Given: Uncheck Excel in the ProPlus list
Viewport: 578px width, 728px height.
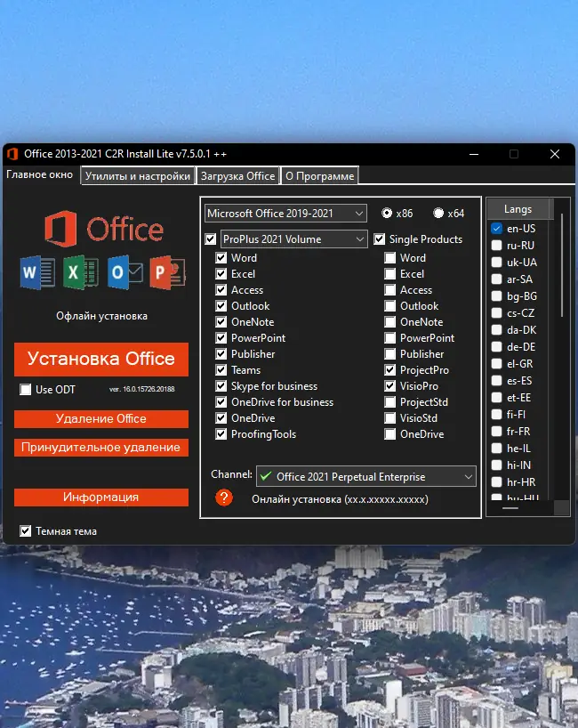Looking at the screenshot, I should (x=221, y=274).
